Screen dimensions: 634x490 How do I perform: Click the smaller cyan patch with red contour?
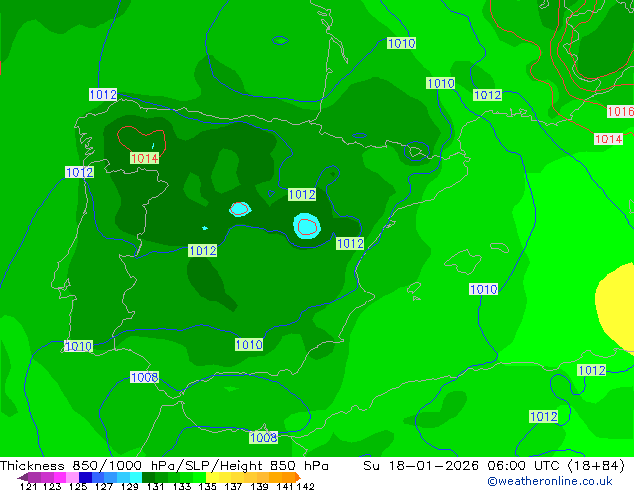pyautogui.click(x=240, y=209)
